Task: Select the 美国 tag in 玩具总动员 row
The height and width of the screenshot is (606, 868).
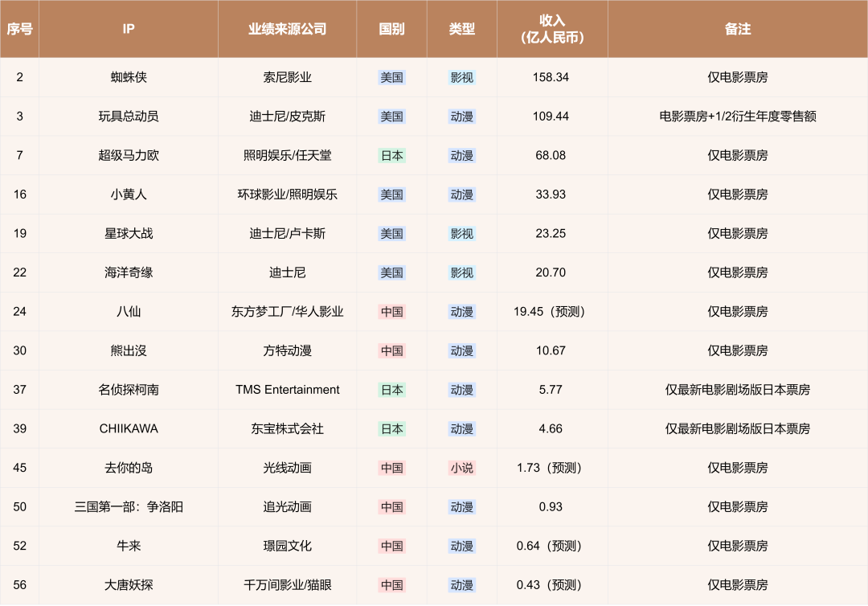Action: [392, 117]
